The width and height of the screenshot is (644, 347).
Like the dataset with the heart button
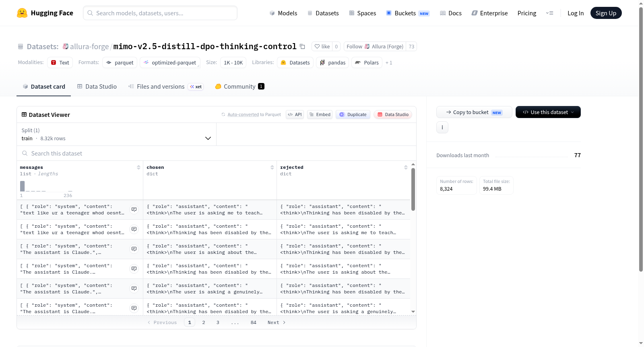[322, 46]
